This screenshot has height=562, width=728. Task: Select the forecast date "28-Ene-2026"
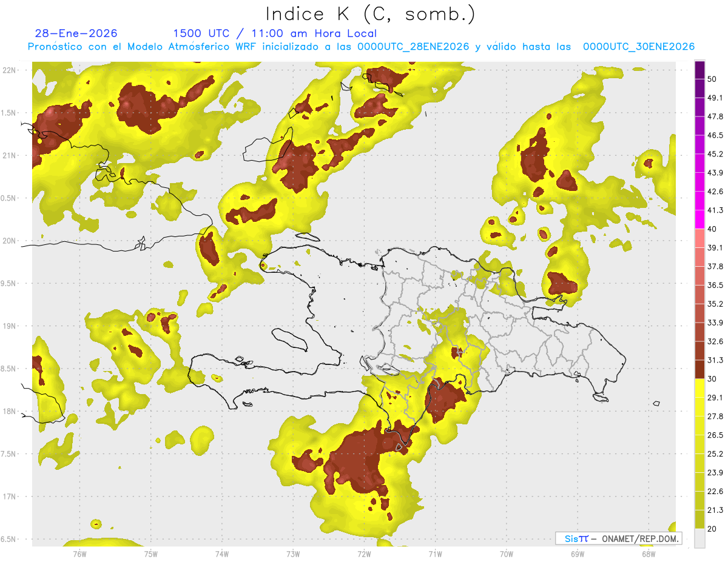point(76,33)
